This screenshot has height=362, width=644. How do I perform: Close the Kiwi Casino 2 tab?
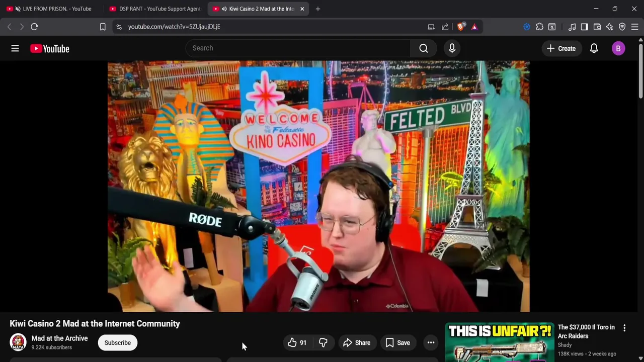coord(302,9)
